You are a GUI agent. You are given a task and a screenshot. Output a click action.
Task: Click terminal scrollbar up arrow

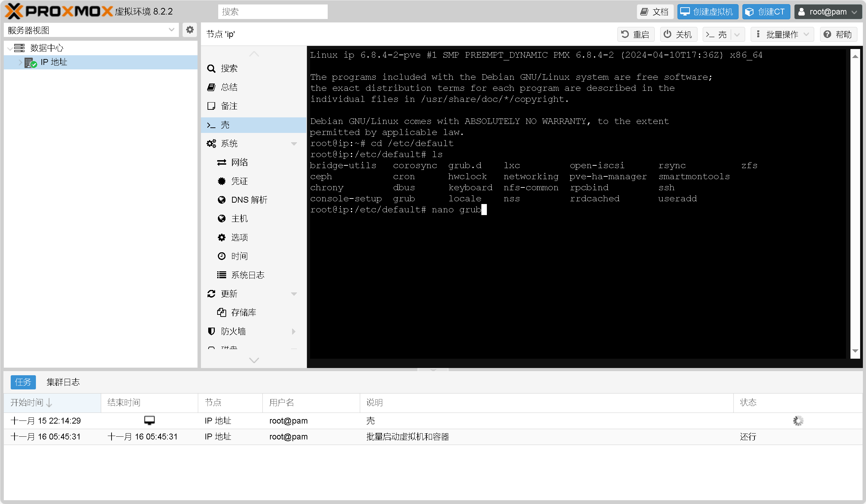click(855, 57)
